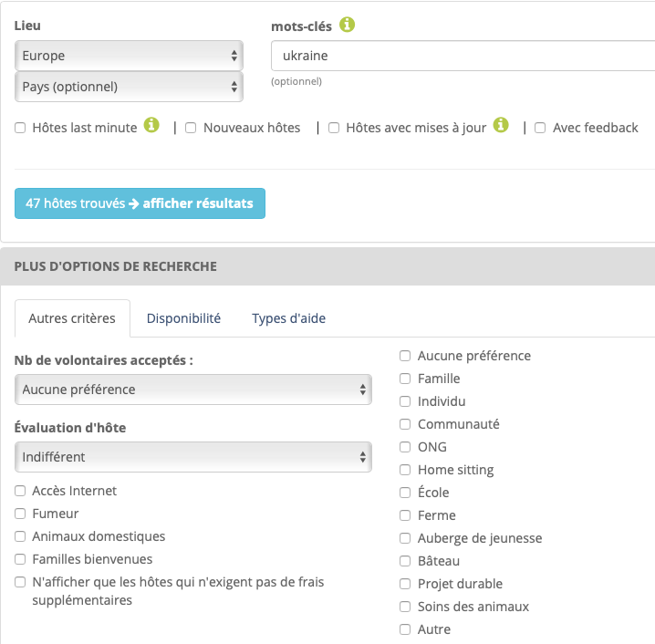Open Nb de volontaires acceptés dropdown

click(x=193, y=390)
